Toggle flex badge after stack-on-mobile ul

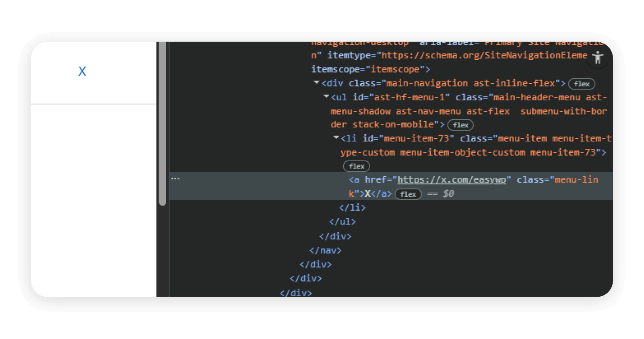tap(460, 125)
